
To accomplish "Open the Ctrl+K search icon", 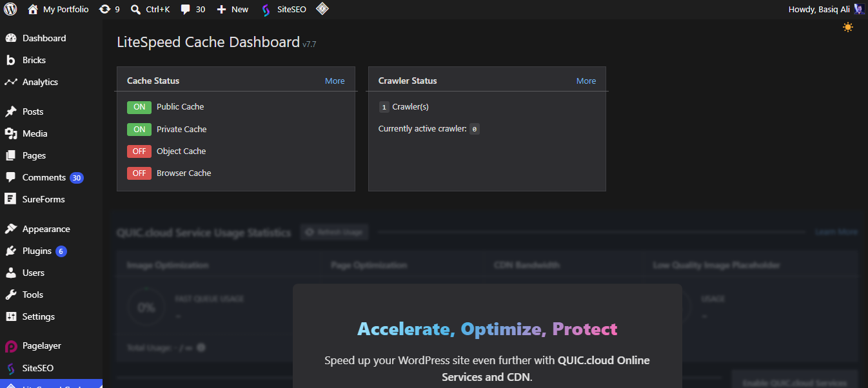I will coord(135,9).
